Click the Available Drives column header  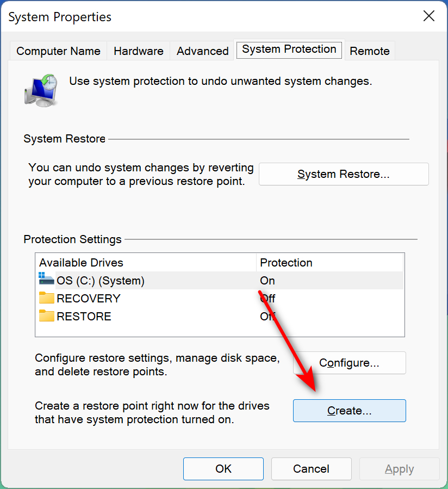click(x=145, y=263)
